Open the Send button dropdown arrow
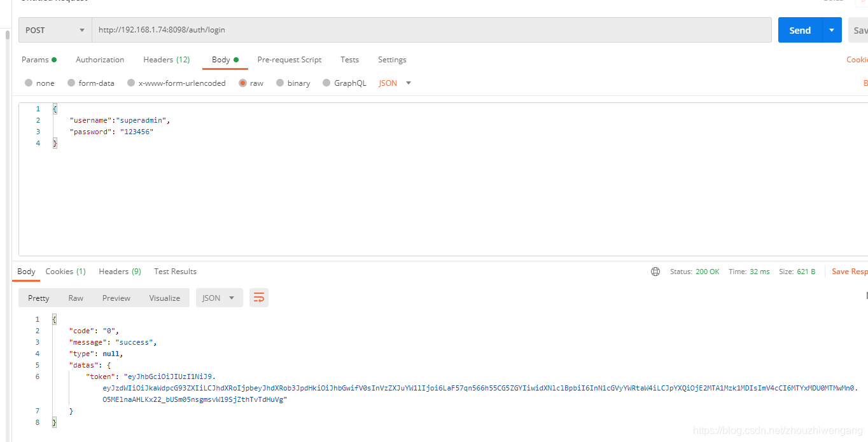Image resolution: width=868 pixels, height=442 pixels. point(831,30)
